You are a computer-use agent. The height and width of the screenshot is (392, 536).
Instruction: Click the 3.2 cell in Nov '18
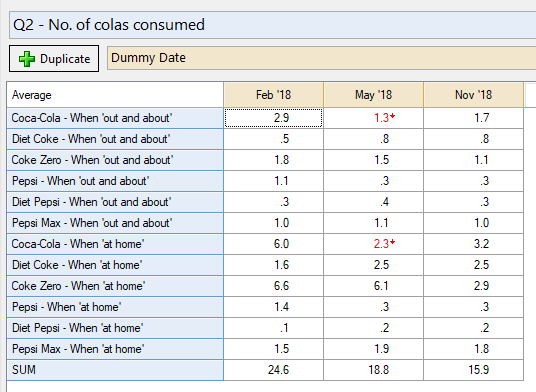coord(473,244)
